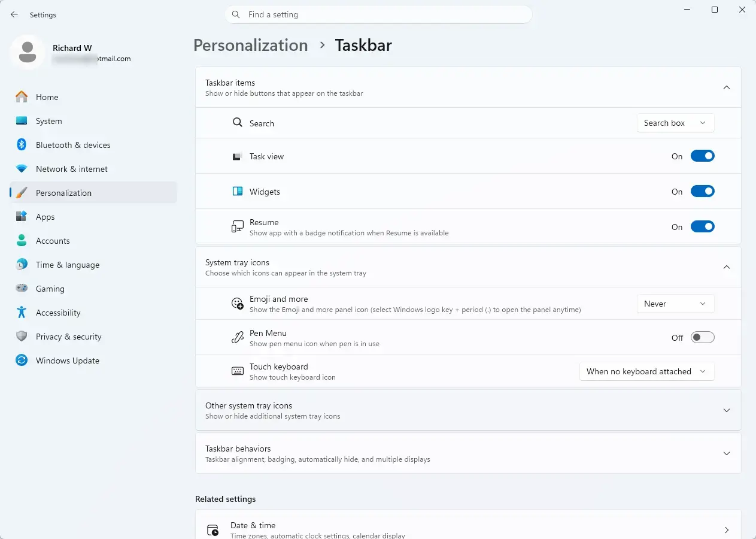Click the Home icon in sidebar
Screen dimensions: 756x539
click(x=22, y=97)
